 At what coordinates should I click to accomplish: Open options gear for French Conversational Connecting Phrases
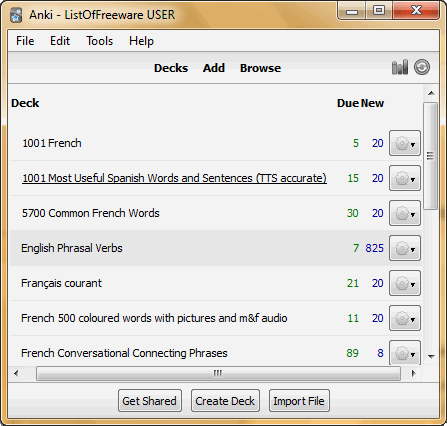405,353
